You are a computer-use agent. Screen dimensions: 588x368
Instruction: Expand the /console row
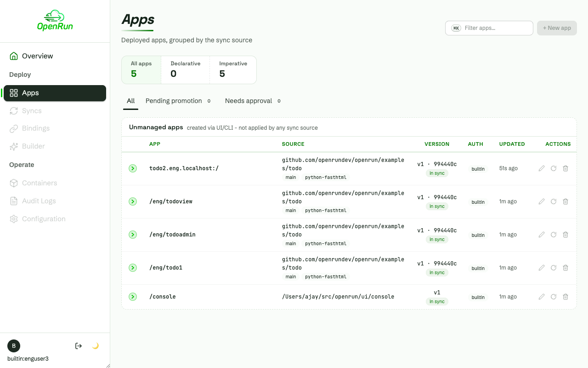[133, 297]
